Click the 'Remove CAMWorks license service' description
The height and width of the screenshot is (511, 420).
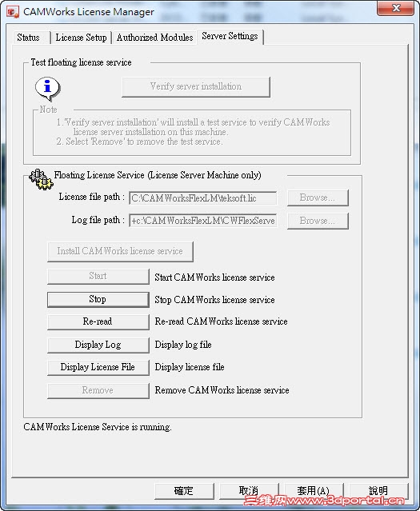pos(222,390)
